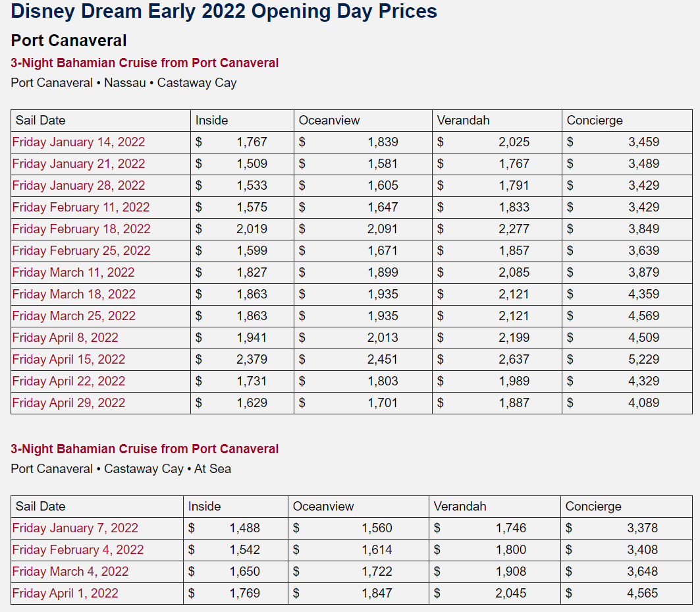
Task: Click the Friday February 18, 2022 link
Action: coord(81,229)
